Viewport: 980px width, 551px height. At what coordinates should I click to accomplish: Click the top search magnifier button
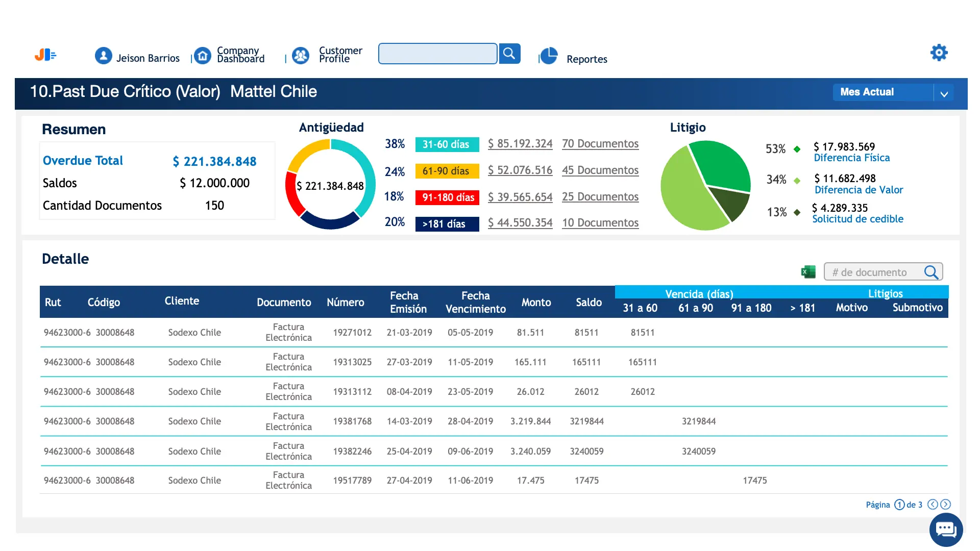[509, 54]
